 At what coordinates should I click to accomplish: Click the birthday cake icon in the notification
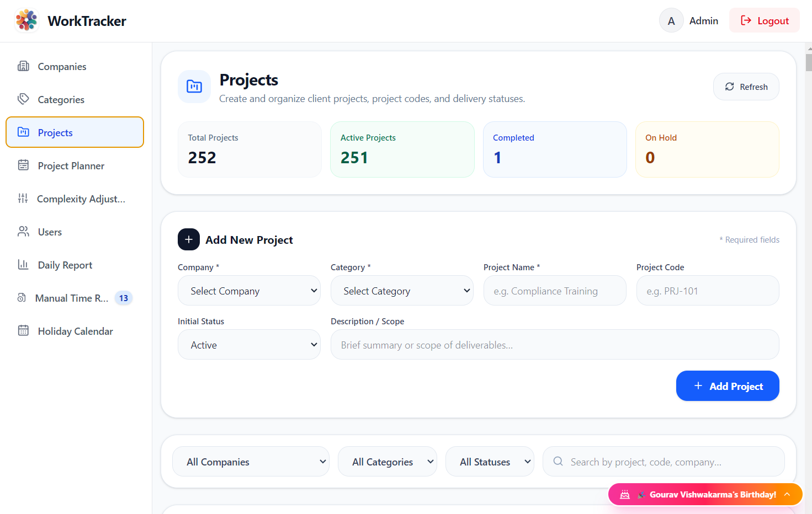pos(625,495)
